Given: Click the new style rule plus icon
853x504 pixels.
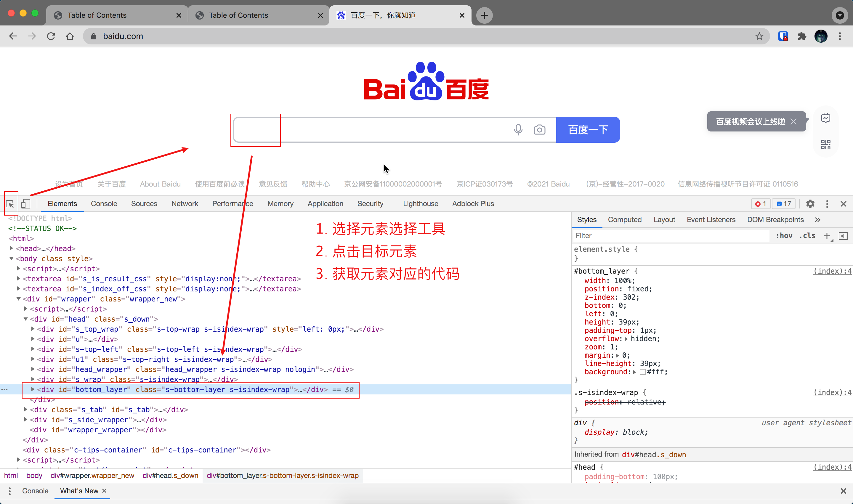Looking at the screenshot, I should [x=827, y=236].
